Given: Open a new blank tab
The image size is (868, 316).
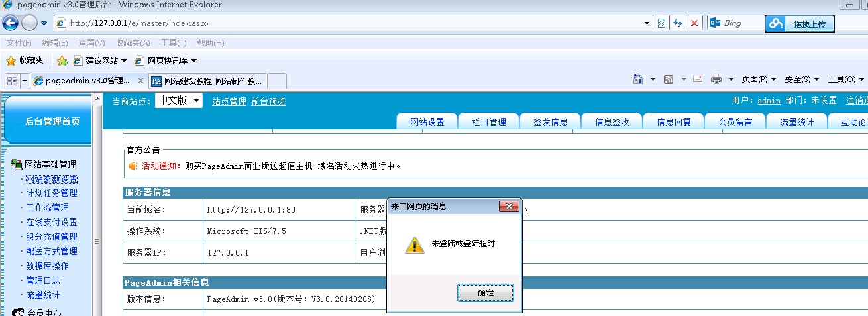Looking at the screenshot, I should 276,81.
